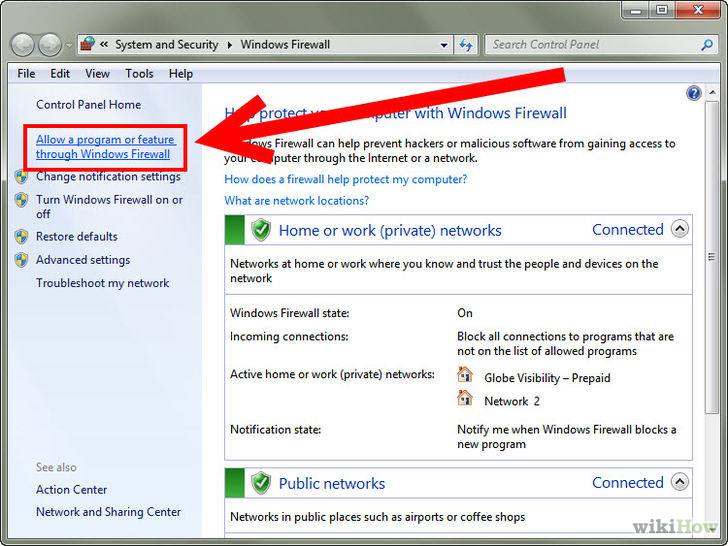Click Troubleshoot my network
Viewport: 728px width, 546px height.
[103, 283]
